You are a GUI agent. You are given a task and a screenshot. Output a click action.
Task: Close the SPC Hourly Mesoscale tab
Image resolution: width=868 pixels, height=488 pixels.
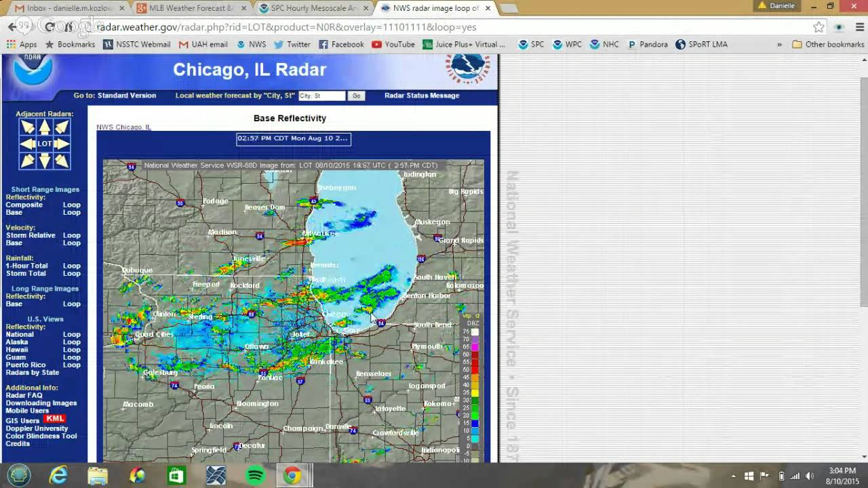365,8
